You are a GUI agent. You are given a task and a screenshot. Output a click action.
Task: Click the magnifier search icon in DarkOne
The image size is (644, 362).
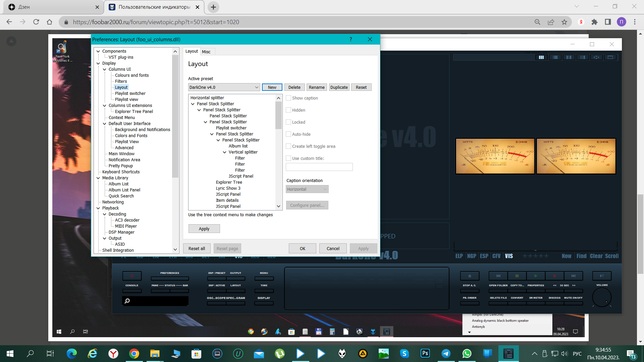point(127,301)
